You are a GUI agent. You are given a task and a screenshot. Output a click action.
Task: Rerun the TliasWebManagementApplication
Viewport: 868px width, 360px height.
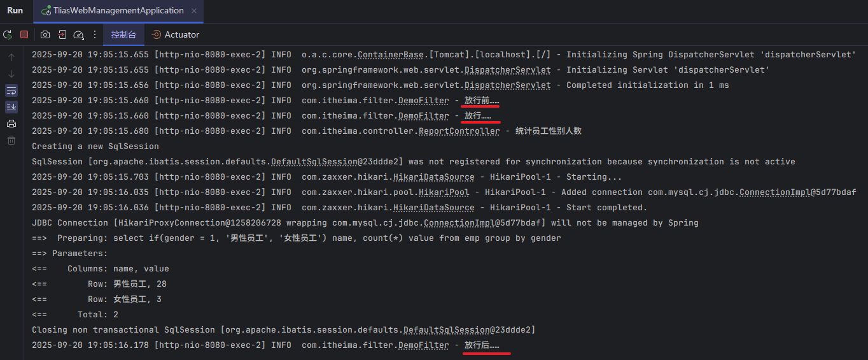8,34
